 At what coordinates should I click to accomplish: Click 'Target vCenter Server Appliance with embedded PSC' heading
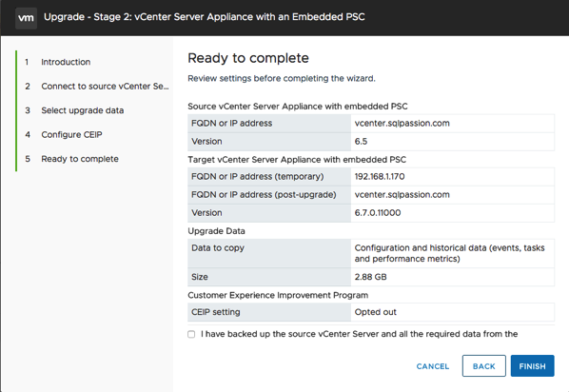point(297,160)
